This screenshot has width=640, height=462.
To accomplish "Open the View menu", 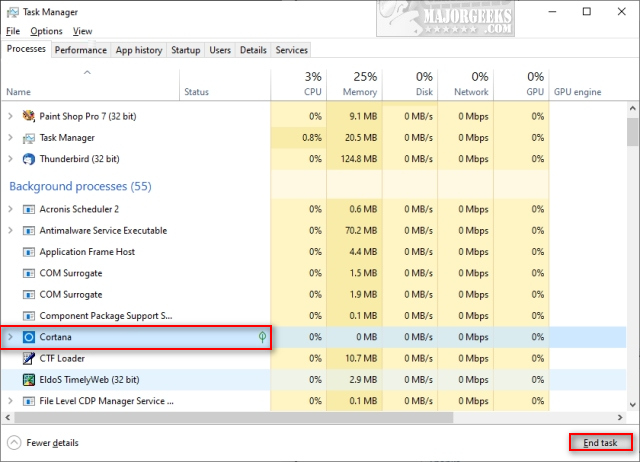I will pos(82,31).
